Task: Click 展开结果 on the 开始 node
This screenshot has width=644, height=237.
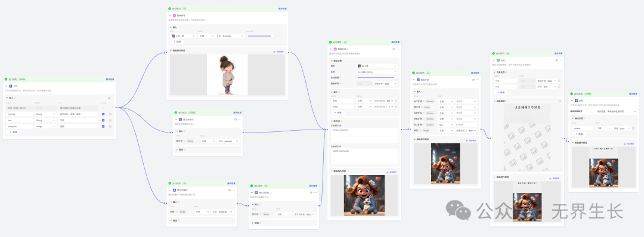Action: 110,79
